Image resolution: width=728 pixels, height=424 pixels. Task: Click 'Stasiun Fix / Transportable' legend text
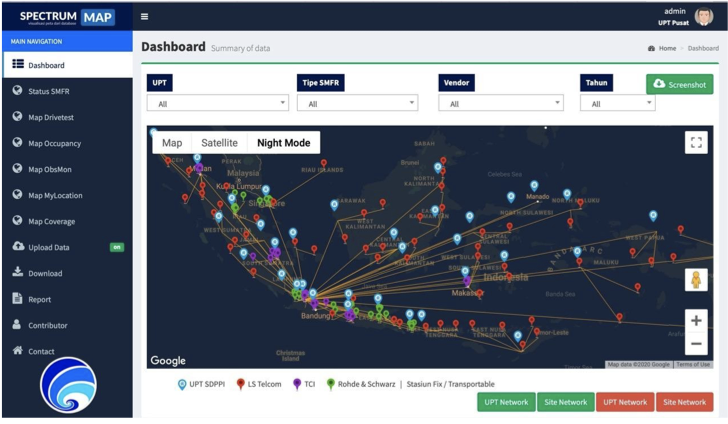click(450, 384)
